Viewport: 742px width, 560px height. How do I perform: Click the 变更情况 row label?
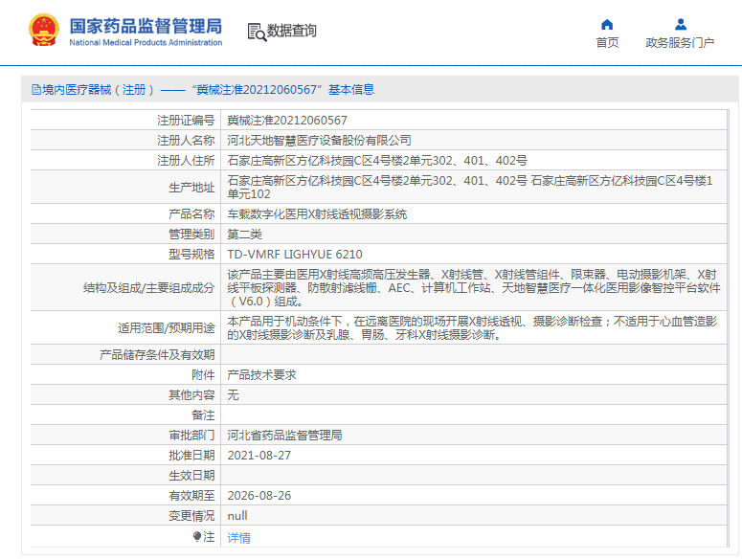point(191,516)
